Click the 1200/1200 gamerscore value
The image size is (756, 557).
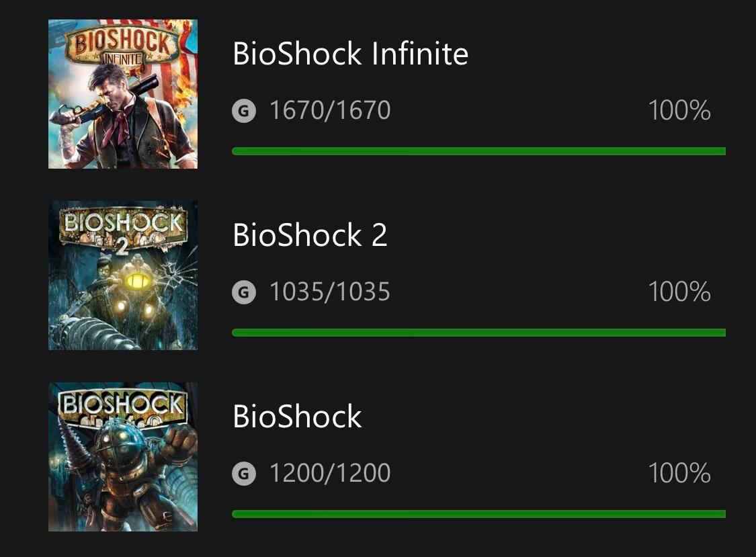coord(330,474)
